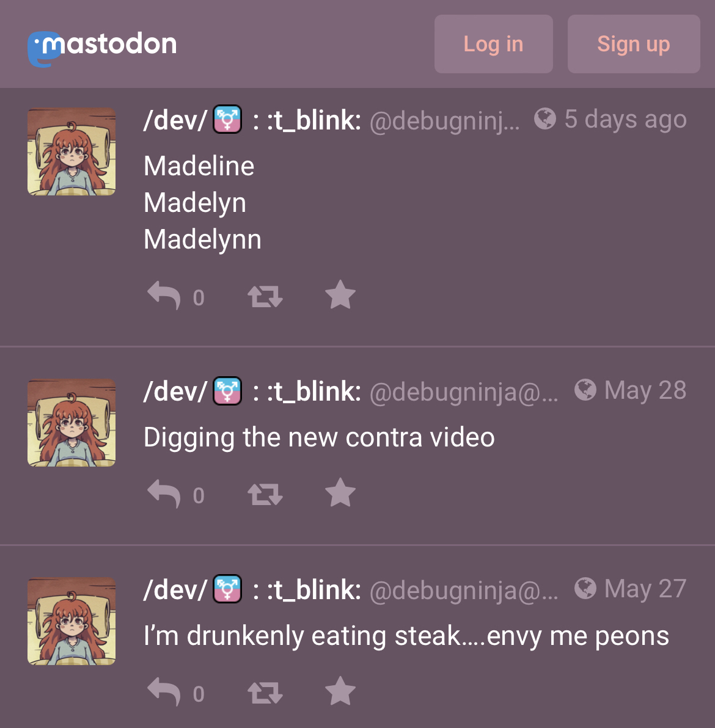Boost the contra video post
The image size is (715, 728).
pyautogui.click(x=265, y=495)
